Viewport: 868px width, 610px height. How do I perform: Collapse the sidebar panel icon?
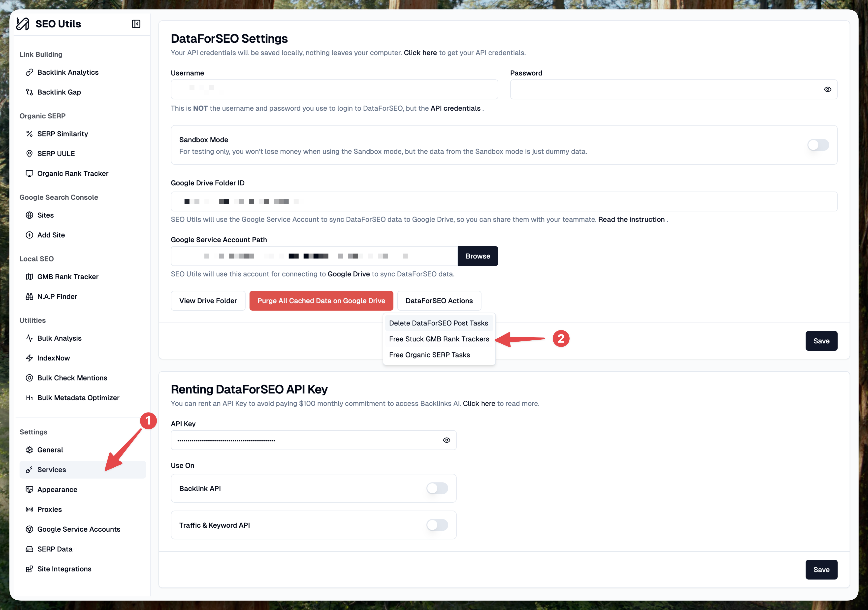(136, 24)
